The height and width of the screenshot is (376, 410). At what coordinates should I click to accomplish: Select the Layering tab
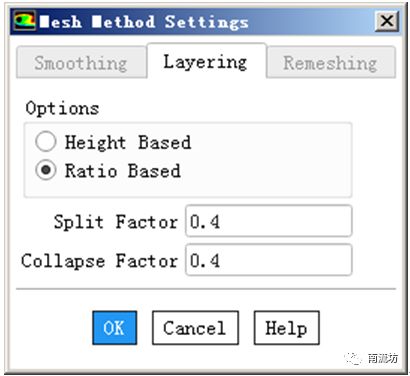coord(206,61)
